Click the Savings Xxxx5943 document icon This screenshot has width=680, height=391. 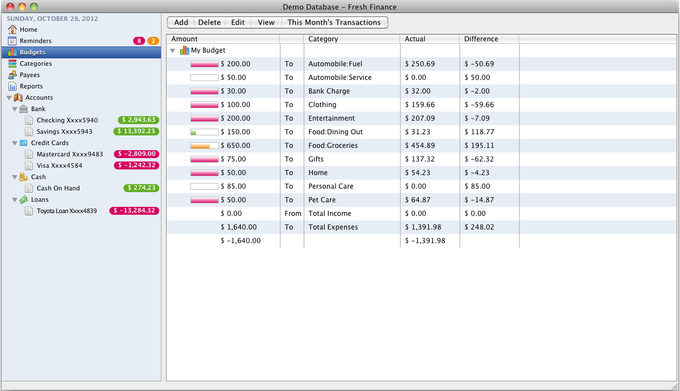pos(29,131)
